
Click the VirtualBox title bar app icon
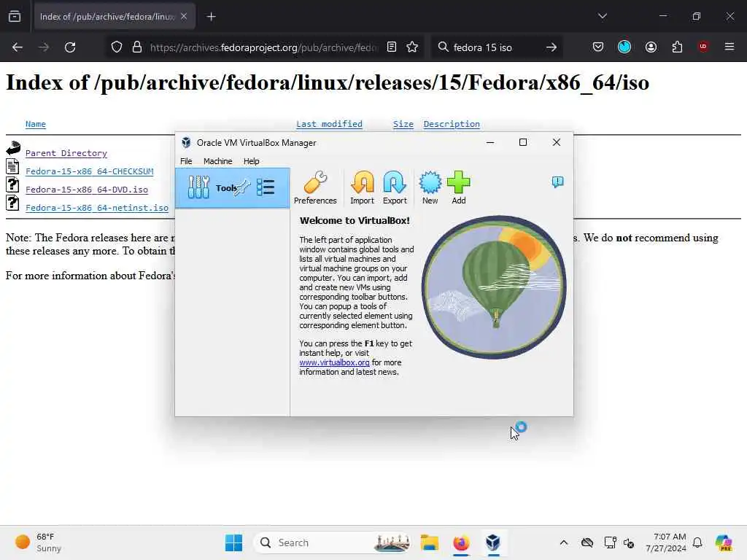coord(186,142)
